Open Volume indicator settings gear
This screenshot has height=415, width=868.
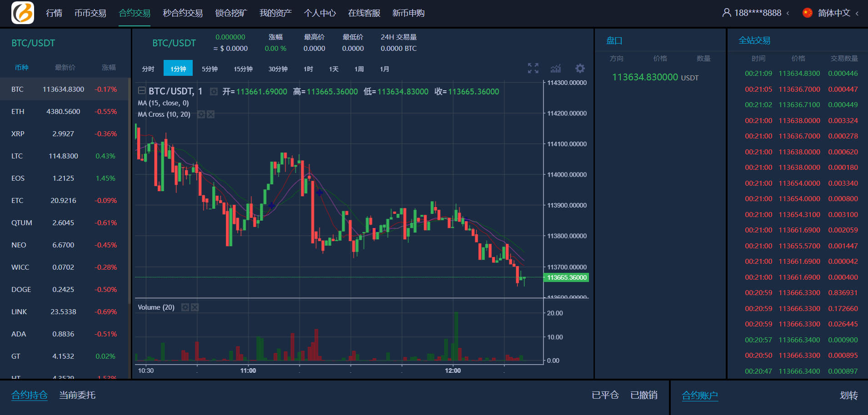185,307
